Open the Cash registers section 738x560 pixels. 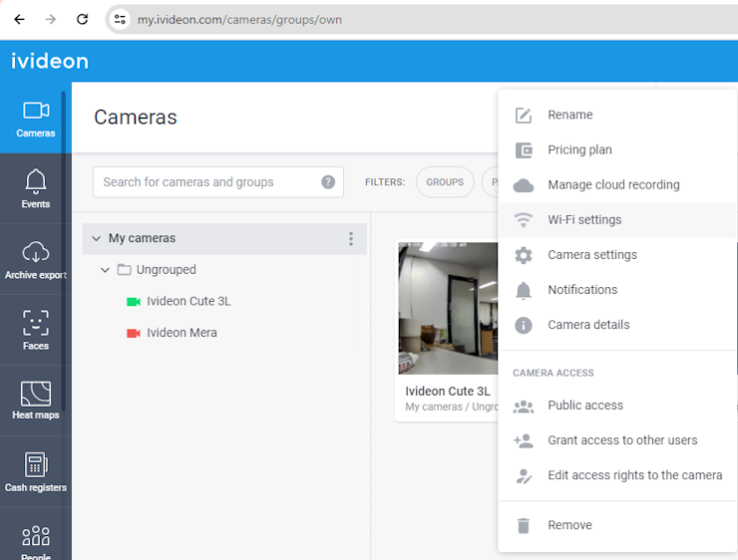[x=35, y=471]
